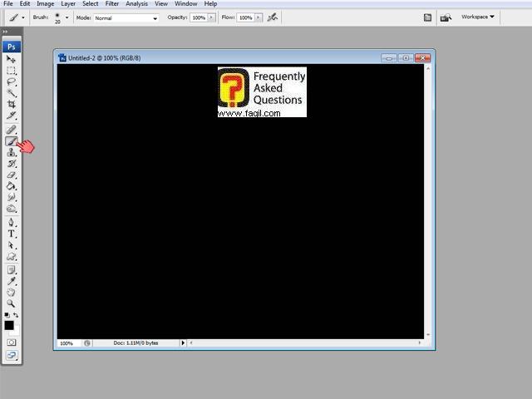Image resolution: width=532 pixels, height=399 pixels.
Task: Pick the Hand tool
Action: tap(12, 293)
